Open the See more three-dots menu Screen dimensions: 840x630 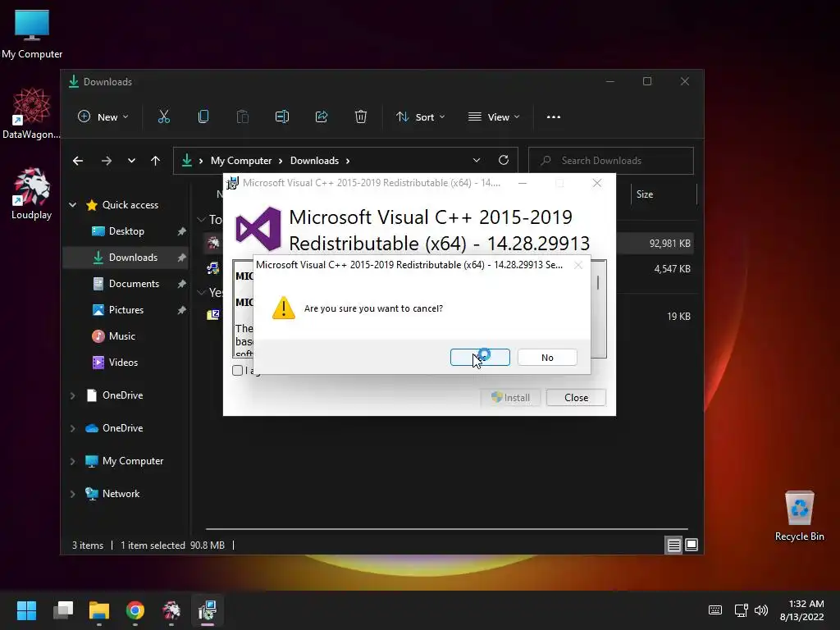point(554,116)
